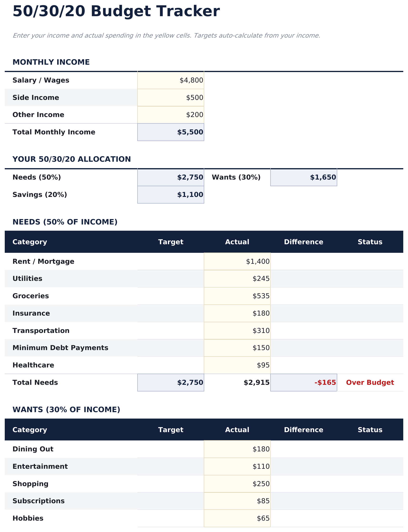This screenshot has height=532, width=408.
Task: Select the Total Monthly Income $5,500 cell
Action: point(171,132)
